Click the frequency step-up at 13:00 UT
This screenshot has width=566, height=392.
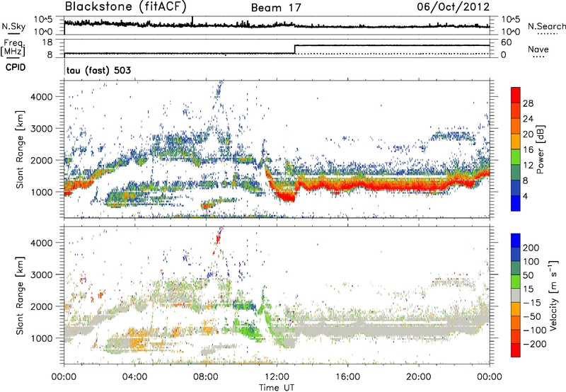[294, 49]
